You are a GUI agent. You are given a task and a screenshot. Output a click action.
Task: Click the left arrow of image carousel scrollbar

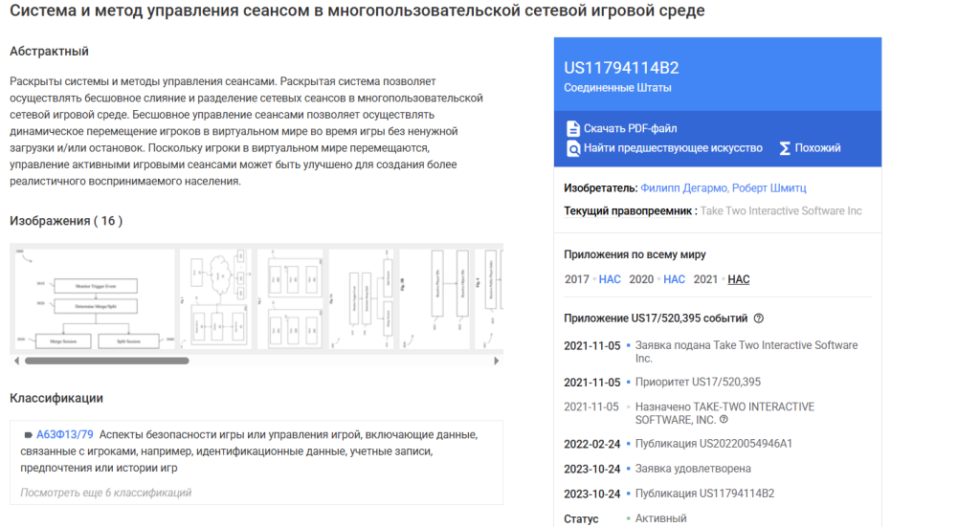[16, 361]
